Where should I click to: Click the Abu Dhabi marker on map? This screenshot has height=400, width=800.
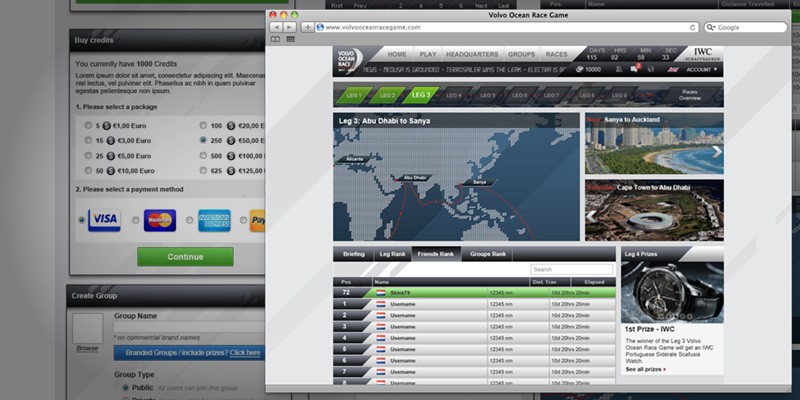click(412, 178)
